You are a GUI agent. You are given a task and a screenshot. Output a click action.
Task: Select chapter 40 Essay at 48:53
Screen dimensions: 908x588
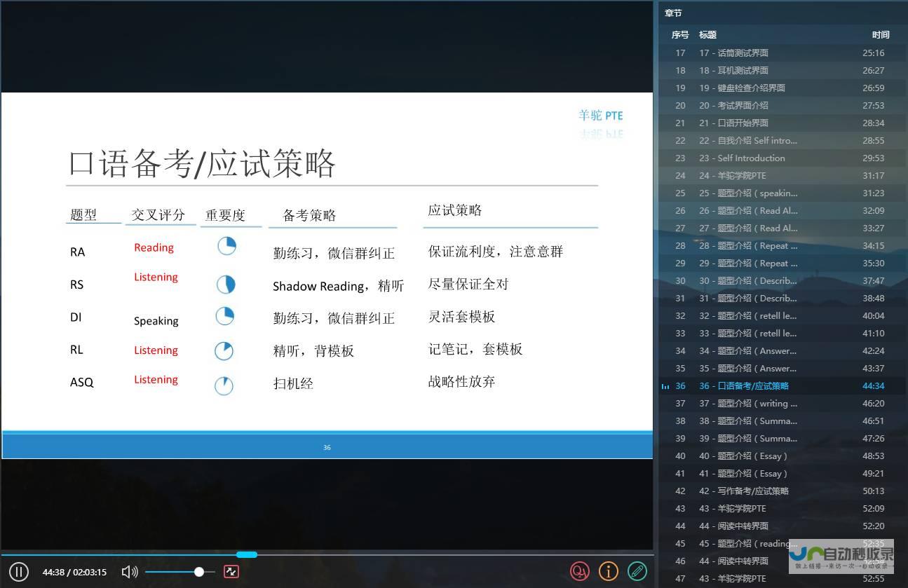[782, 456]
